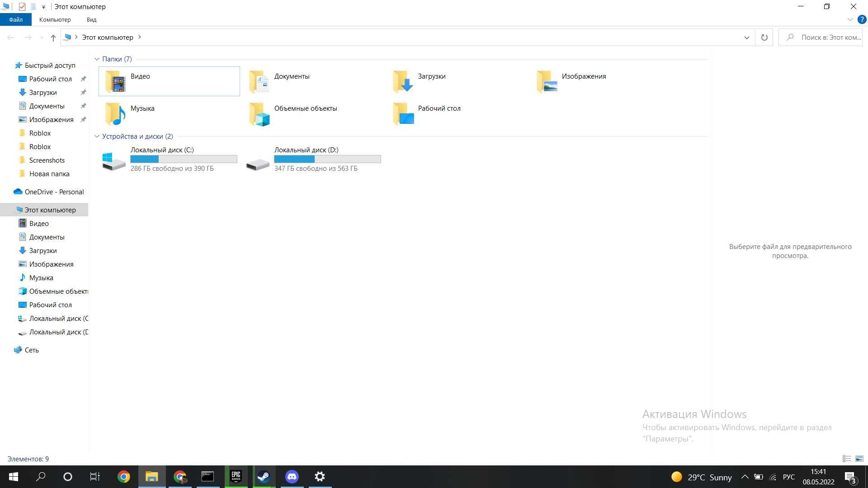Collapse the Устройства и диски group
Screen dimensions: 868x488
97,136
